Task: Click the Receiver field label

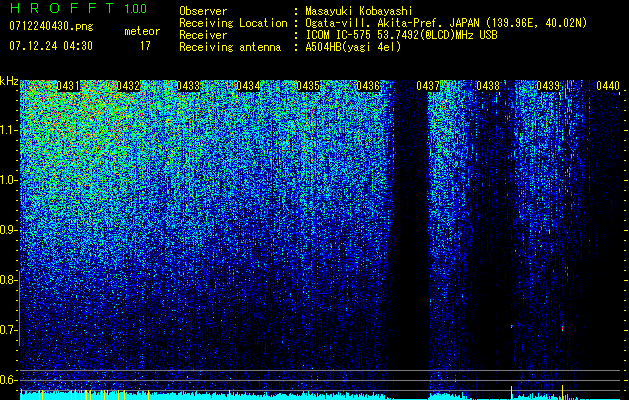Action: (x=203, y=35)
